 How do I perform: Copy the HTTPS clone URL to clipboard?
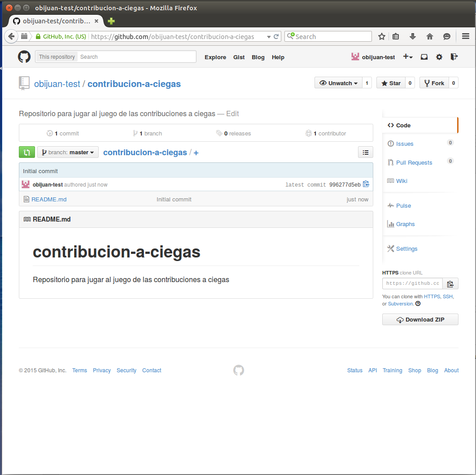(450, 283)
